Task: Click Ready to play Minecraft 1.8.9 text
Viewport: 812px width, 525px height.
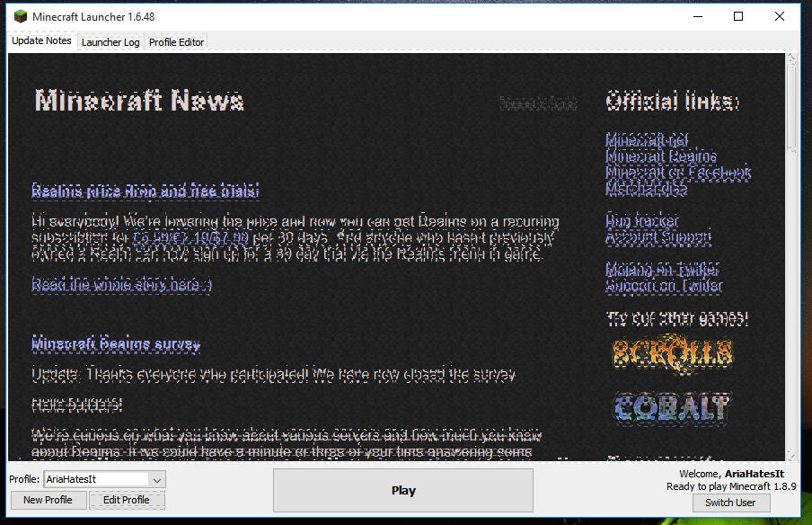Action: (x=731, y=486)
